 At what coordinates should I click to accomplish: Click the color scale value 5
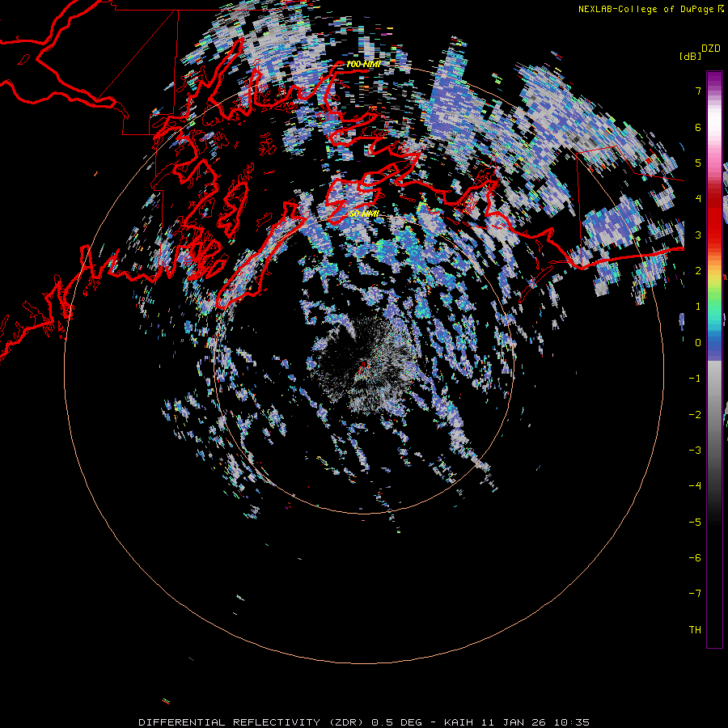point(698,163)
